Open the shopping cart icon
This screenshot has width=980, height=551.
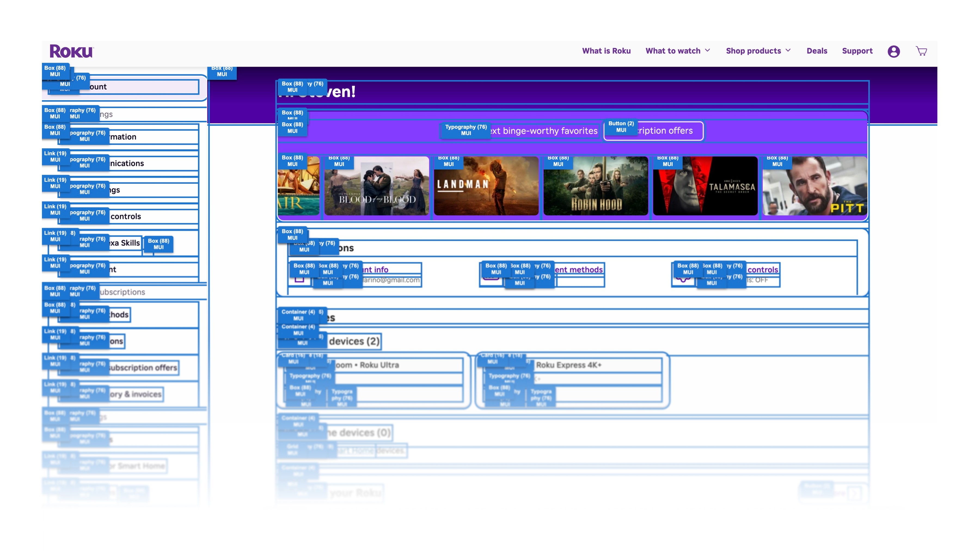click(921, 51)
